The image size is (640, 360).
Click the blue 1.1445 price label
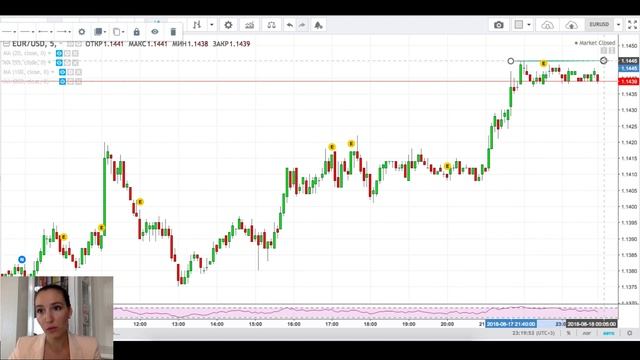coord(629,68)
